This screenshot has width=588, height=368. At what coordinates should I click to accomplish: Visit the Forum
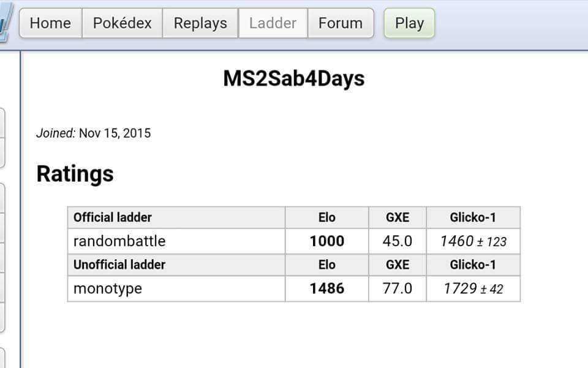(341, 23)
